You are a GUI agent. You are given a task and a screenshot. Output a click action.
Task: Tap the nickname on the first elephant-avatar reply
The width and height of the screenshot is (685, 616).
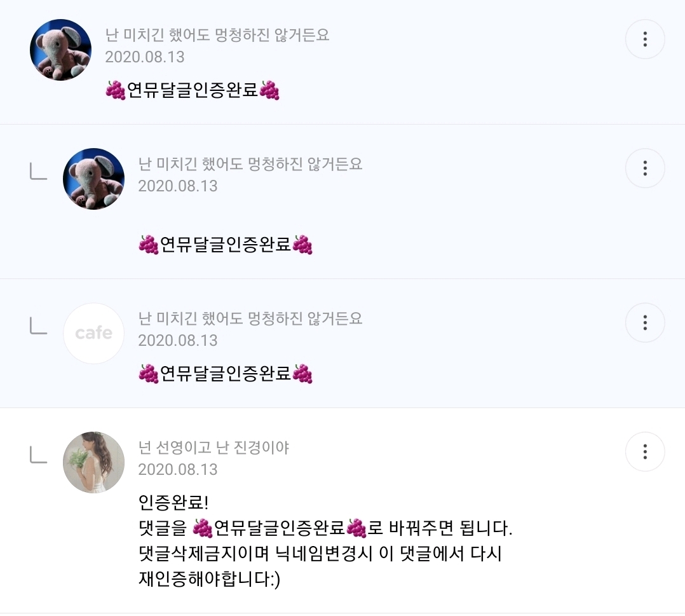[250, 164]
